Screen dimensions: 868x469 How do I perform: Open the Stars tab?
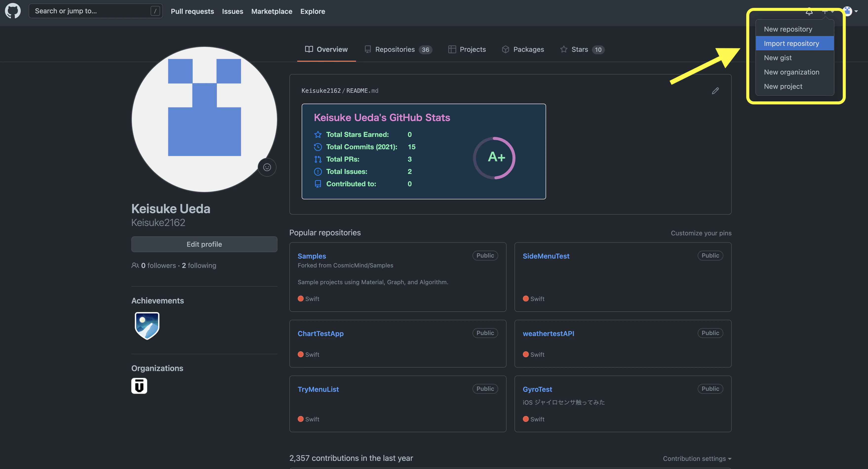(x=582, y=50)
